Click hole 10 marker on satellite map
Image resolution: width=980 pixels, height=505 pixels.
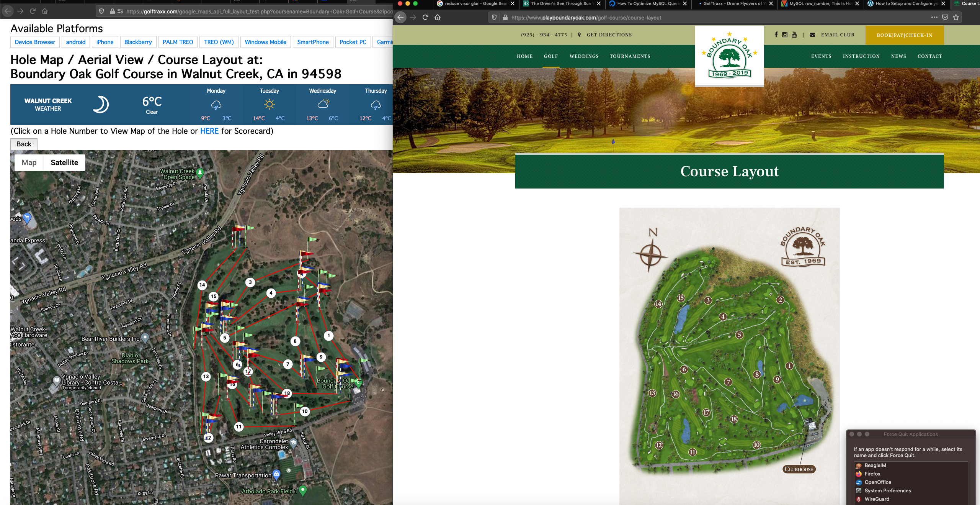tap(305, 411)
